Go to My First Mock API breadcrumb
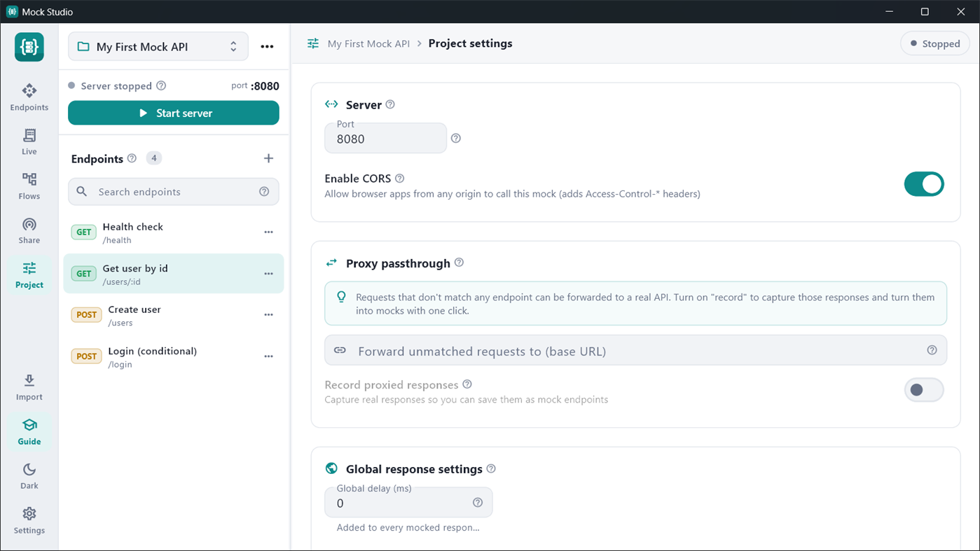 coord(368,43)
